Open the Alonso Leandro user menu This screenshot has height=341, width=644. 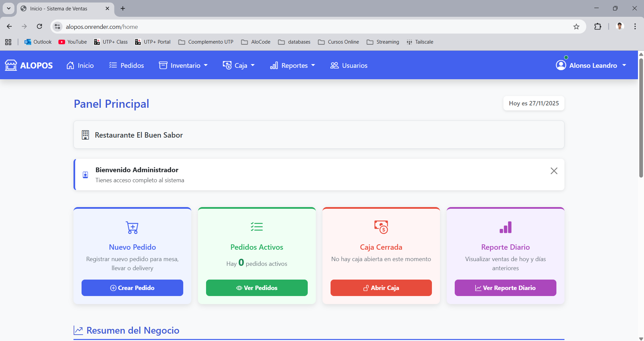tap(591, 65)
